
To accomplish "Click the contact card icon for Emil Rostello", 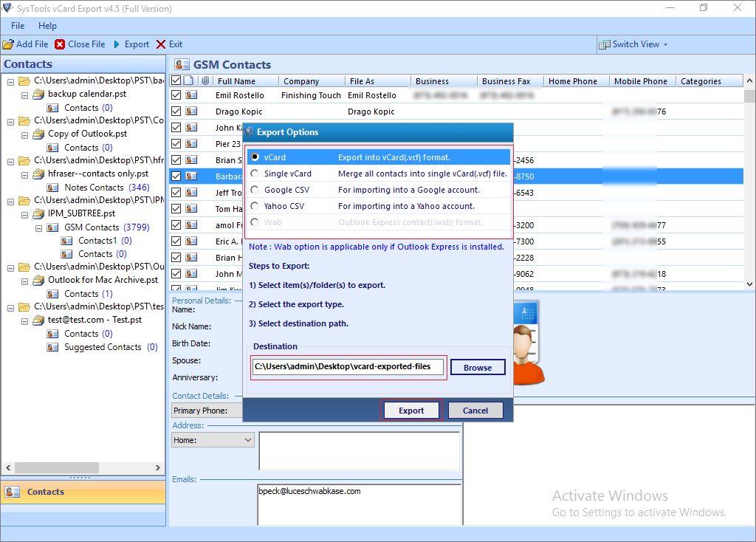I will coord(191,95).
